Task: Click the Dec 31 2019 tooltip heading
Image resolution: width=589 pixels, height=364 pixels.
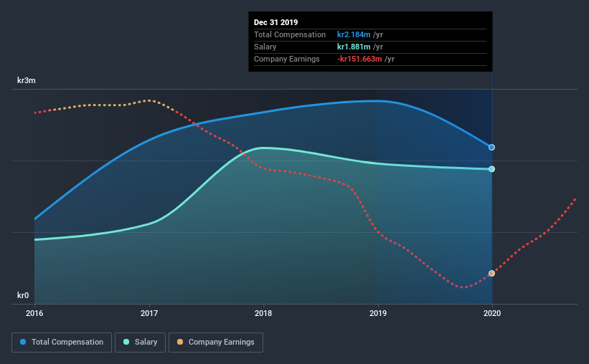Action: click(275, 22)
